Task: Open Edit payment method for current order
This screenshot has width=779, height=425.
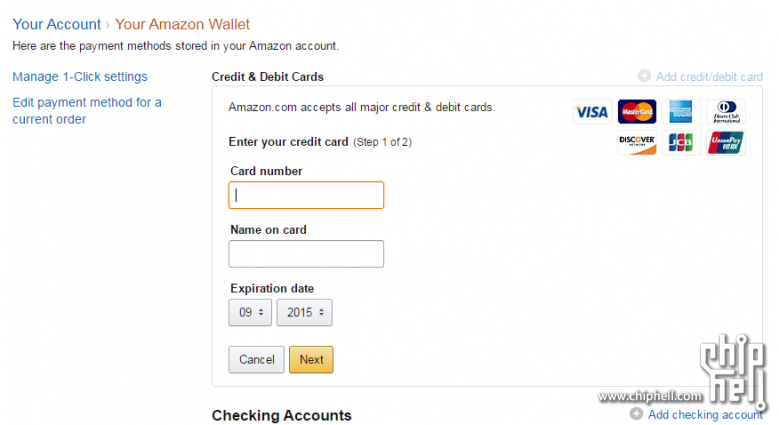Action: point(86,111)
